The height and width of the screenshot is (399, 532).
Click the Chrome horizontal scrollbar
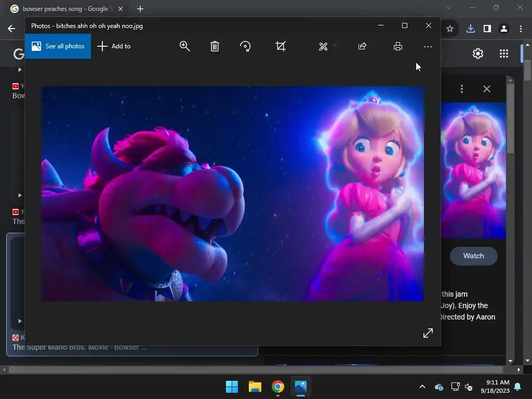tap(256, 369)
